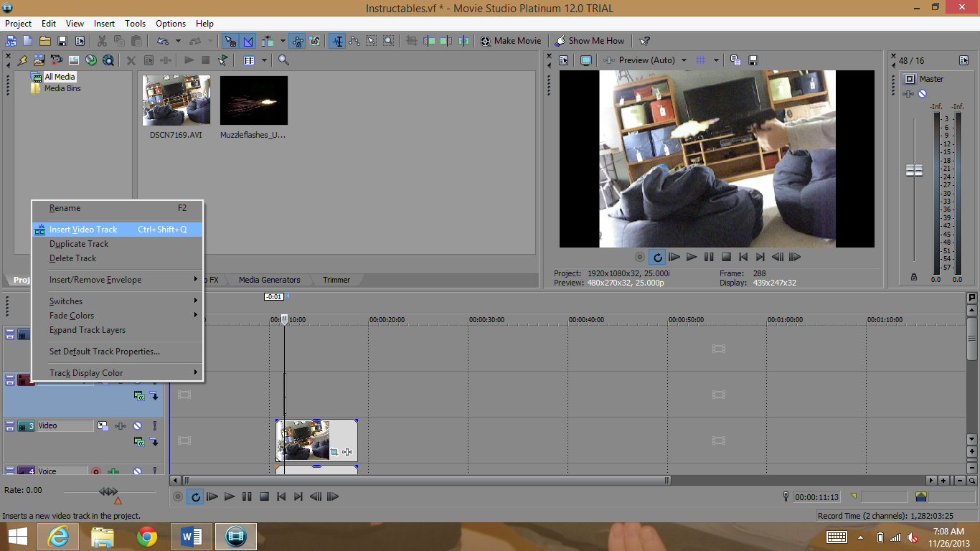980x551 pixels.
Task: Click Save Snapshot to File icon
Action: tap(753, 60)
